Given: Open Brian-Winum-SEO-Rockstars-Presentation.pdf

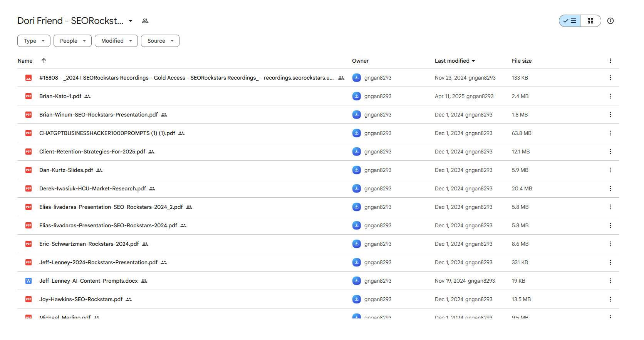Looking at the screenshot, I should 99,115.
